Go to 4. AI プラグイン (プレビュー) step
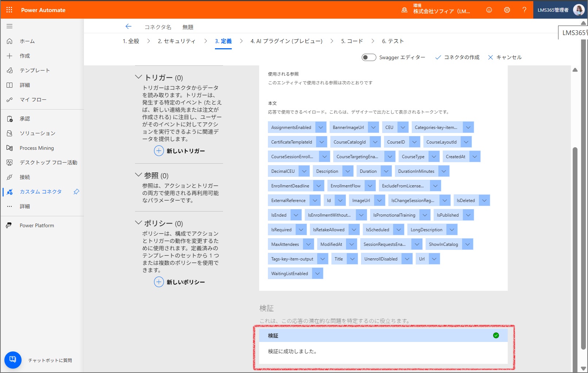The width and height of the screenshot is (588, 373). [287, 41]
